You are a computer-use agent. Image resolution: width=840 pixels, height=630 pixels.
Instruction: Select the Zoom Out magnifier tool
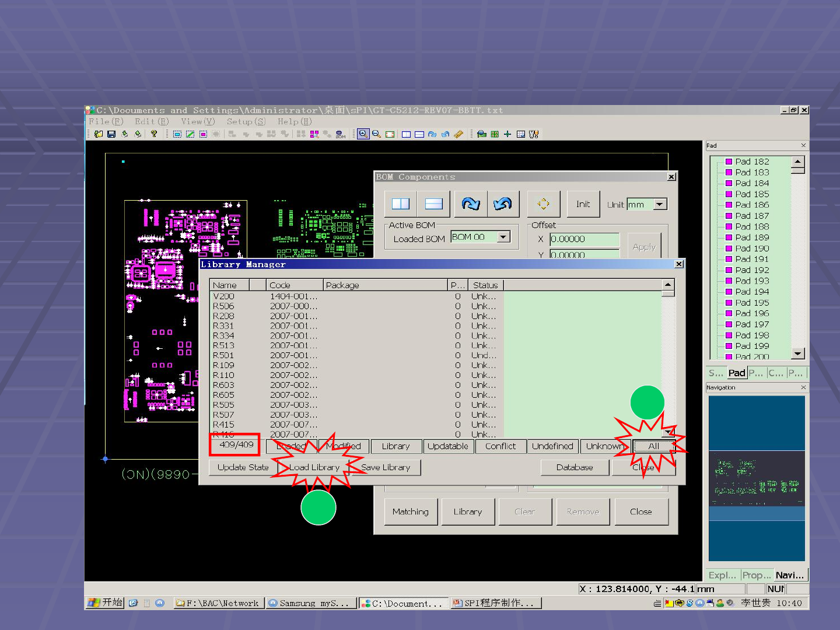377,134
